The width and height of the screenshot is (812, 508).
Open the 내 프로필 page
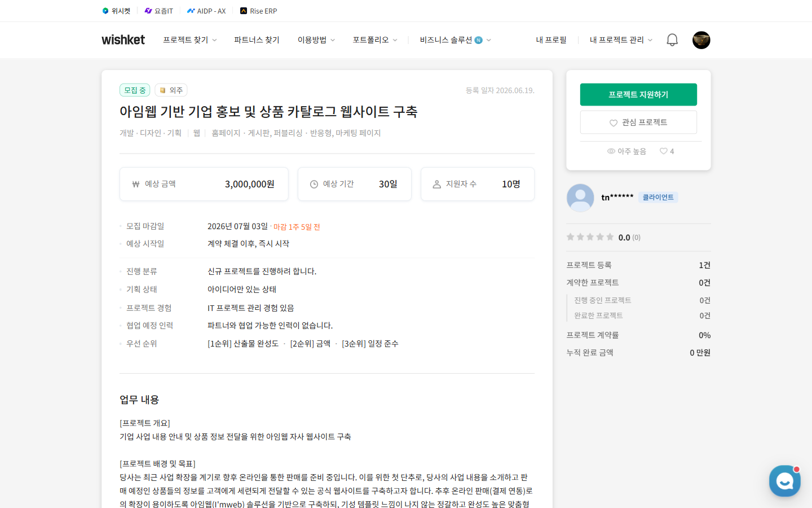tap(551, 40)
